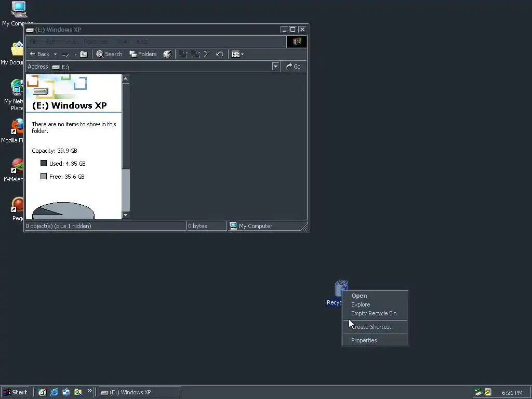
Task: Open the Back history dropdown arrow
Action: [x=55, y=54]
